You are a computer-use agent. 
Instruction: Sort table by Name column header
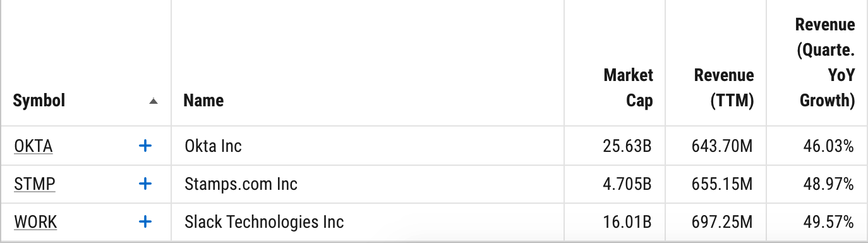[203, 101]
